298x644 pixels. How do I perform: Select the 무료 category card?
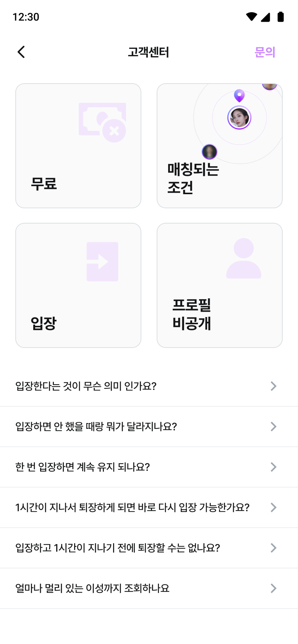pyautogui.click(x=78, y=146)
